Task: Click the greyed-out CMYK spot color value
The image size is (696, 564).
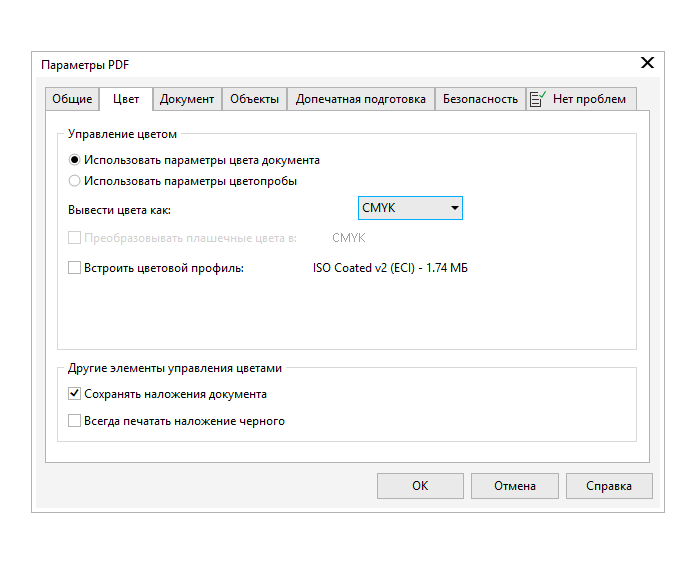Action: (x=348, y=238)
